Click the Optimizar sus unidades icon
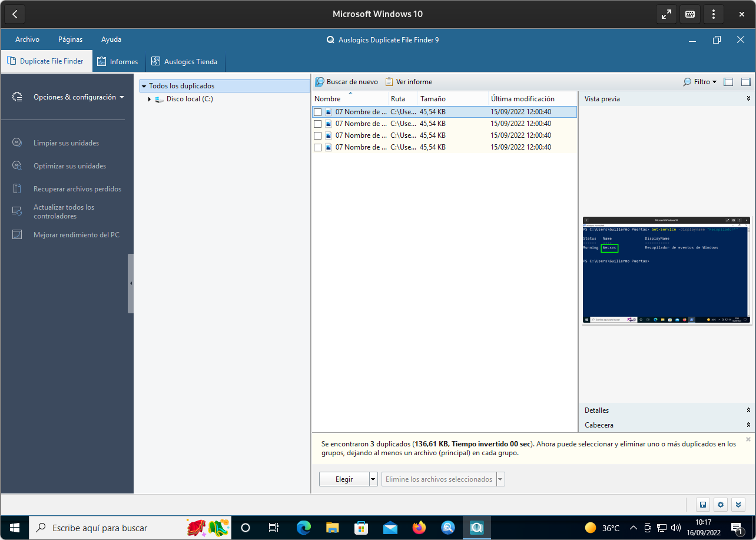 [x=17, y=165]
